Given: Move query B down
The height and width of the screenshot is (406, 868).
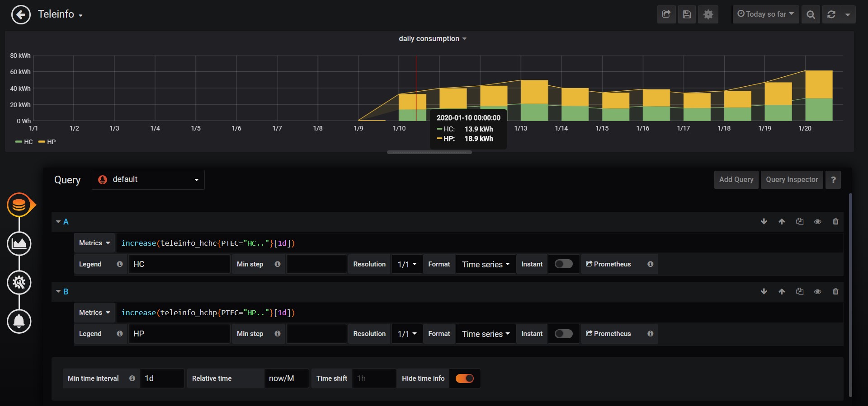Looking at the screenshot, I should 764,291.
